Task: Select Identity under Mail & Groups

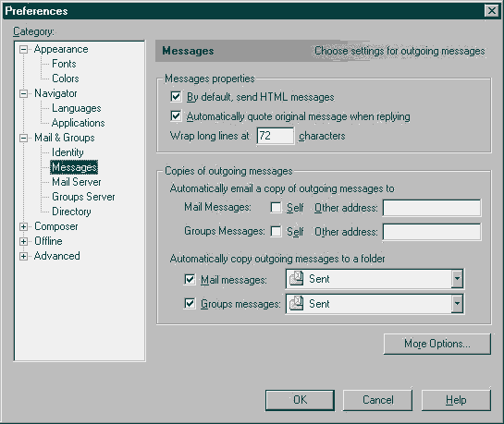Action: point(68,152)
